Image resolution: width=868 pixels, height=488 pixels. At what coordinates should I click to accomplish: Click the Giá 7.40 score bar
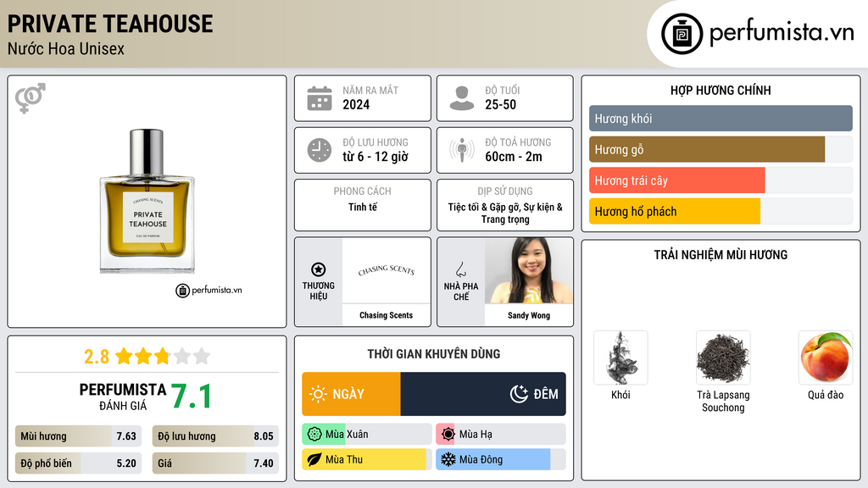click(x=215, y=463)
